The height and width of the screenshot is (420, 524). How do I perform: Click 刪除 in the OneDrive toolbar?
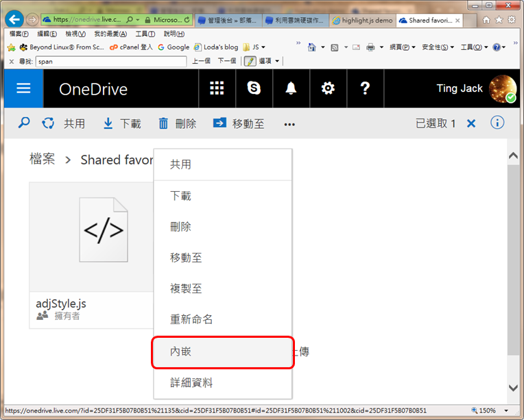[x=178, y=123]
